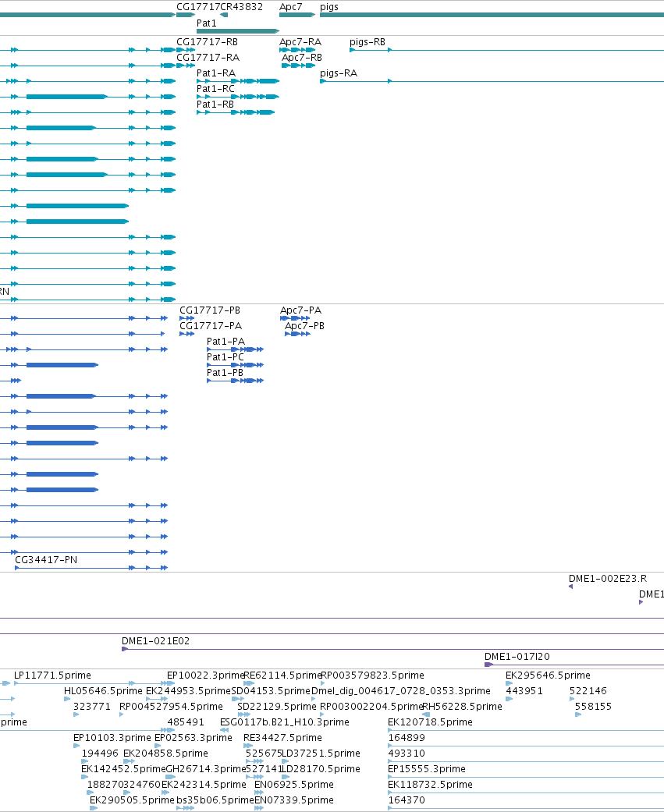Click EST label SD04153.5prime

271,691
